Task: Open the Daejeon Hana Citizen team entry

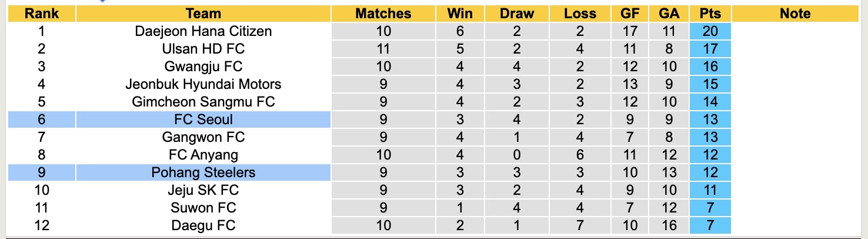Action: (203, 31)
